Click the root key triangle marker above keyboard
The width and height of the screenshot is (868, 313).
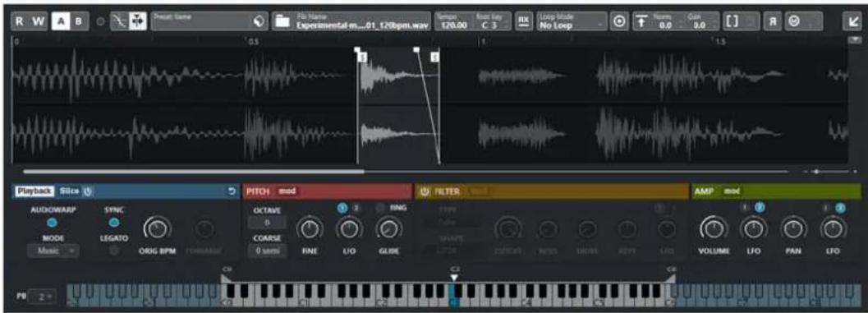point(454,278)
